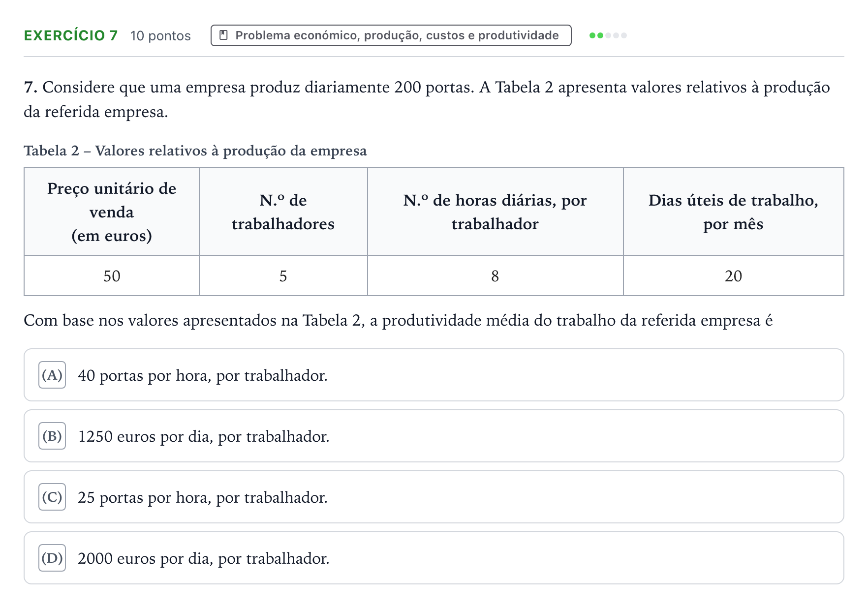Click the EXERCÍCIO 7 heading
868x609 pixels.
coord(71,35)
